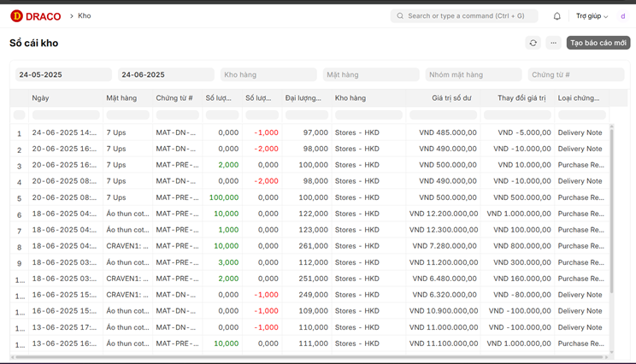The height and width of the screenshot is (364, 636).
Task: Click the Chứng từ # filter field
Action: (x=576, y=74)
